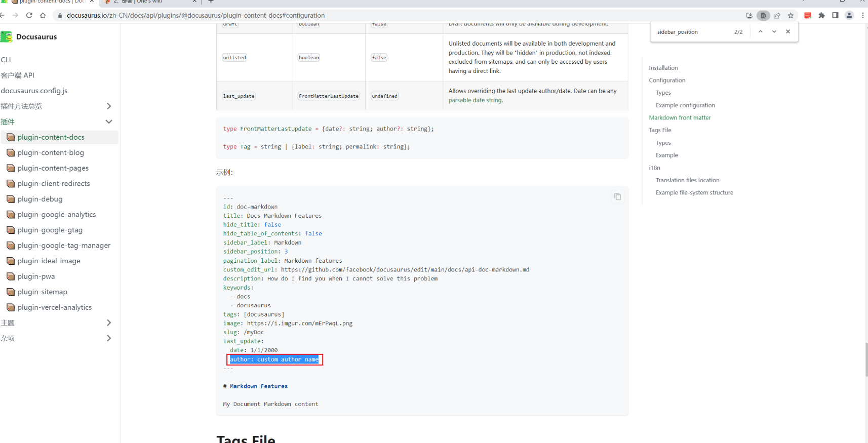Jump to Example file-system structure

694,192
